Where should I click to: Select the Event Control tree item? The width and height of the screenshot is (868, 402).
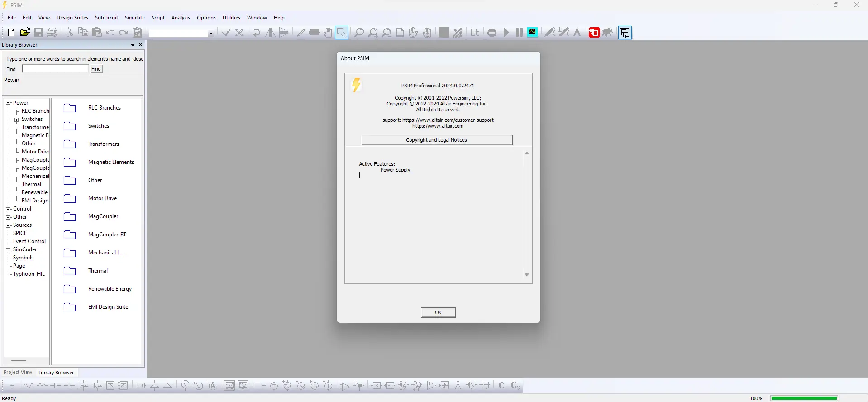(29, 241)
